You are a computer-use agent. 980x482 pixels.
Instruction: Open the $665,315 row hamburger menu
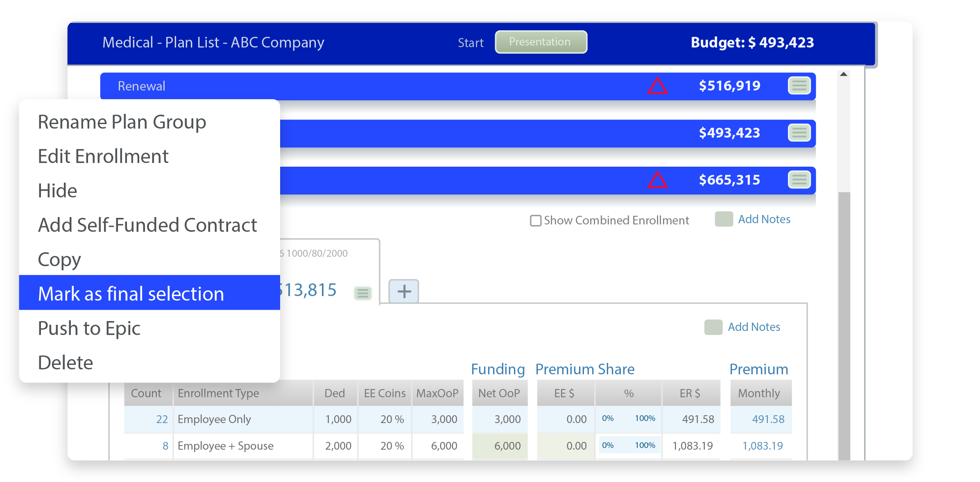point(799,180)
